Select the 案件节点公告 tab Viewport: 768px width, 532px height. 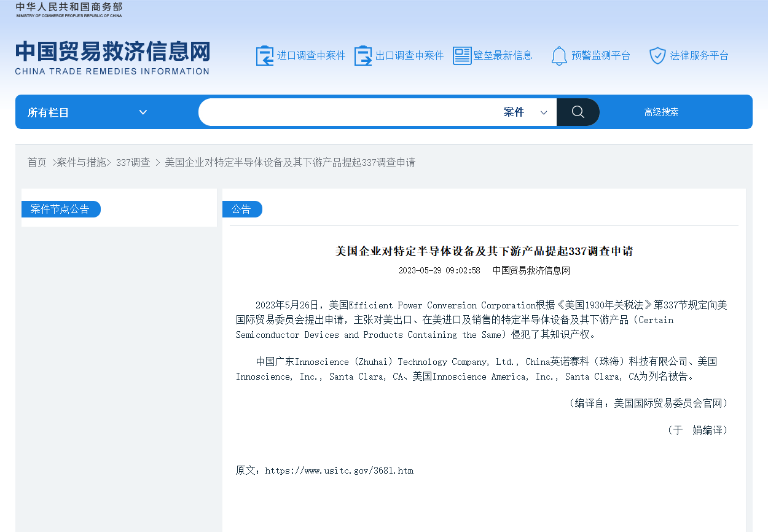[x=61, y=209]
